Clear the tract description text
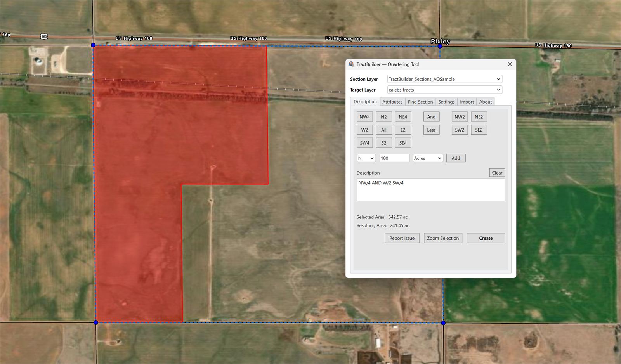621x364 pixels. (497, 172)
